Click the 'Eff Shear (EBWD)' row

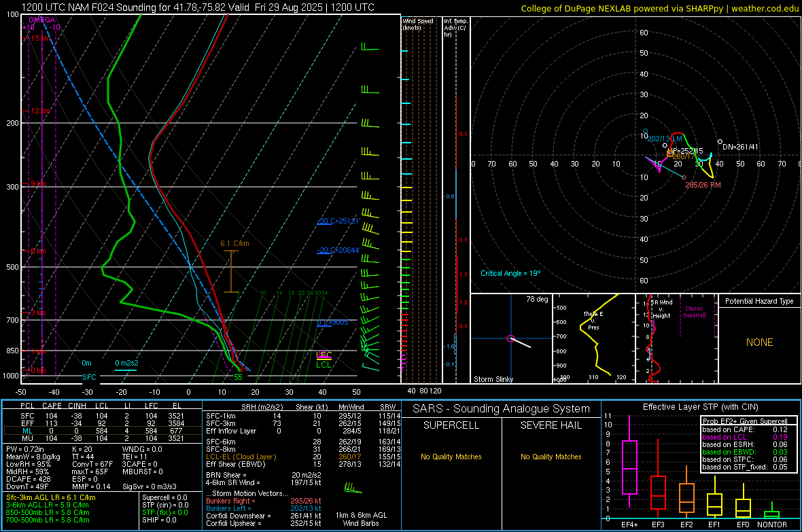tap(303, 464)
